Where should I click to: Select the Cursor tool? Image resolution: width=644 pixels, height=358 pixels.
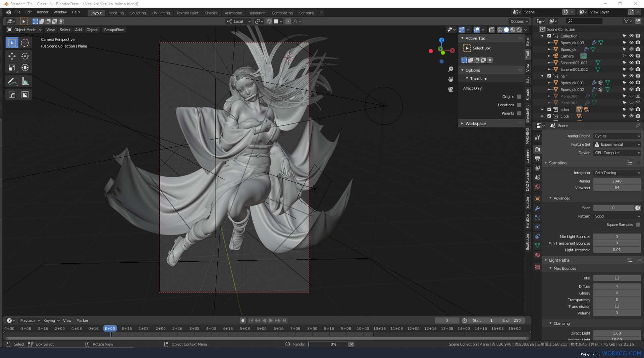tap(25, 43)
